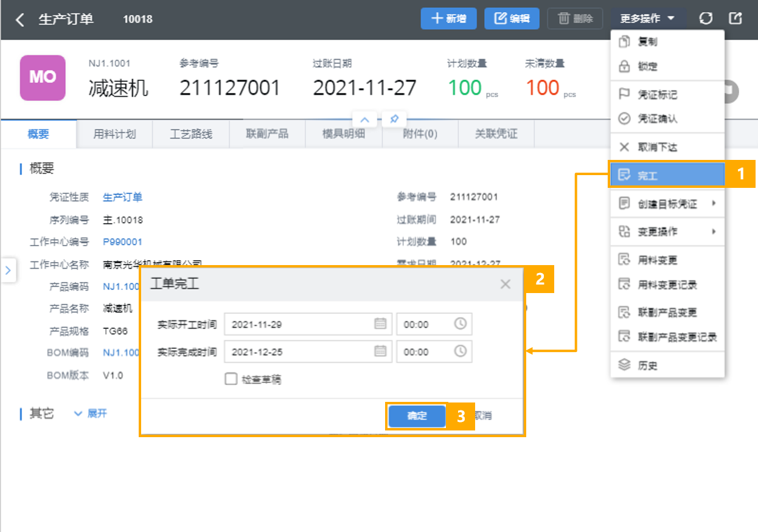Open the 更多操作 dropdown
This screenshot has height=532, width=758.
click(x=648, y=19)
